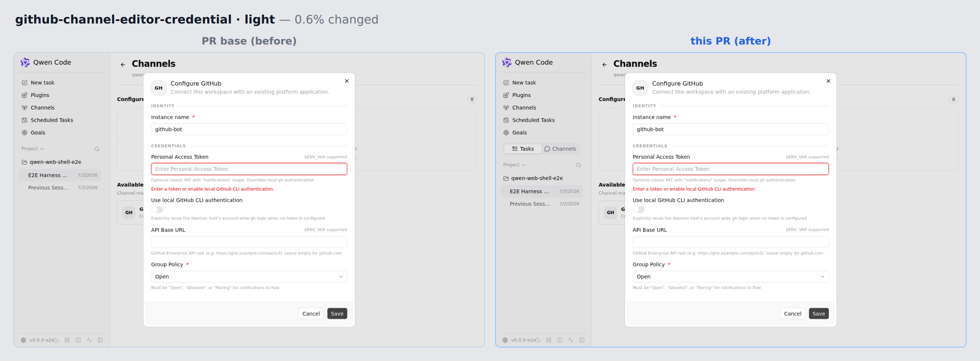980x361 pixels.
Task: Click GH badge in before panel dialog header
Action: point(159,88)
